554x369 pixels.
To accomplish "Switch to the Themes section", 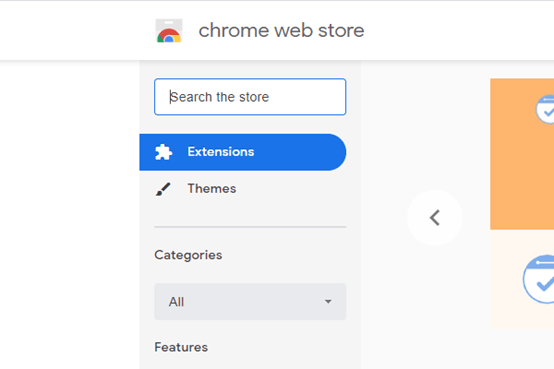I will pos(243,189).
